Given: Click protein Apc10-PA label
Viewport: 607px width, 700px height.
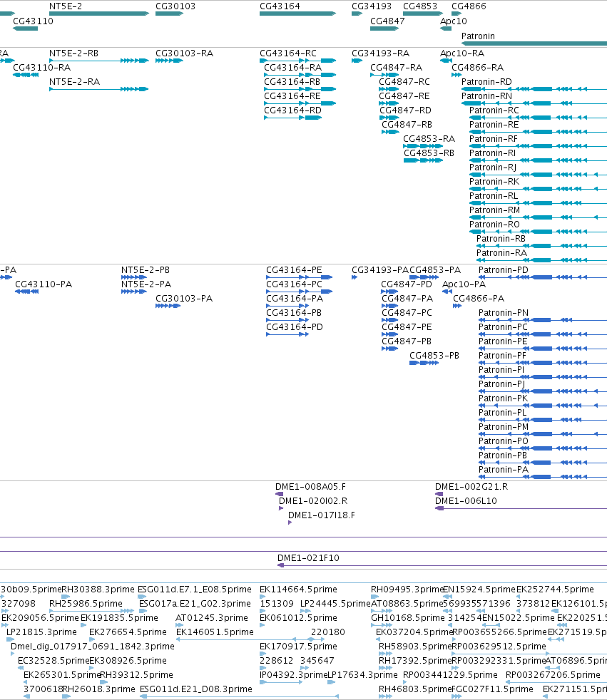Looking at the screenshot, I should pos(464,284).
